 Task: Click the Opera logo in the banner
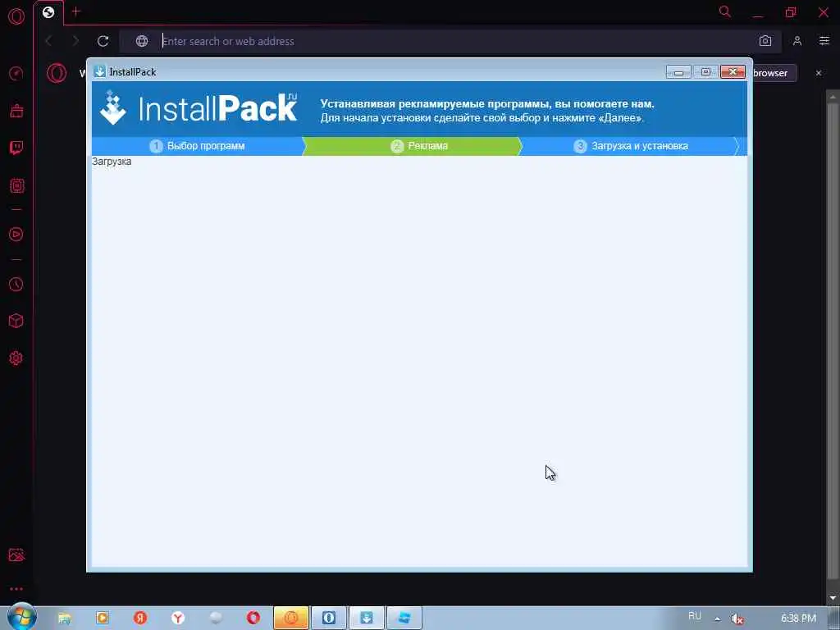[57, 73]
